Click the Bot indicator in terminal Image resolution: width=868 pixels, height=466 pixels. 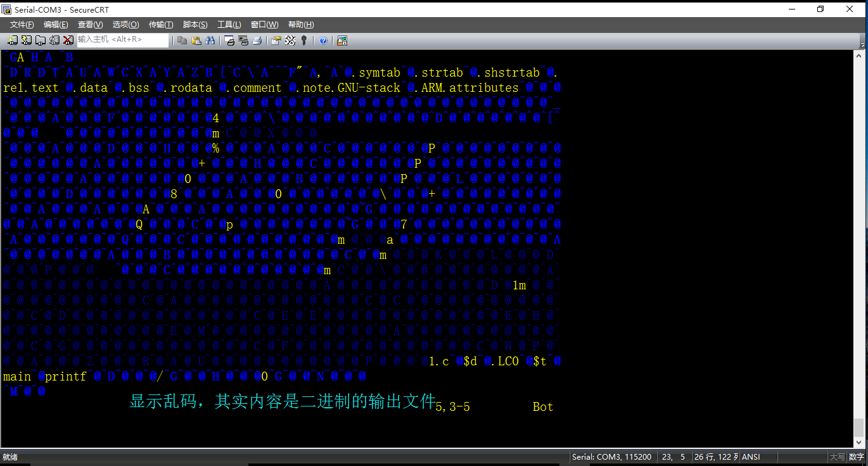pyautogui.click(x=543, y=407)
